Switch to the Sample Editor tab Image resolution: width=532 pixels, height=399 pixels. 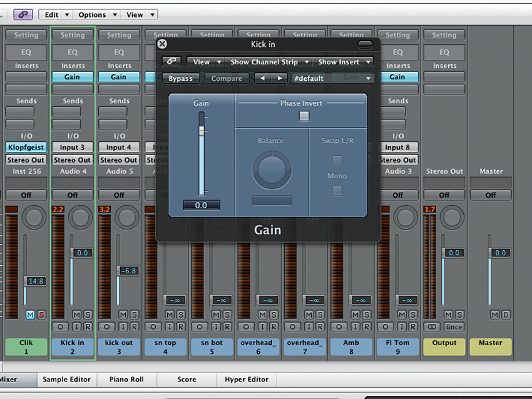[x=66, y=380]
